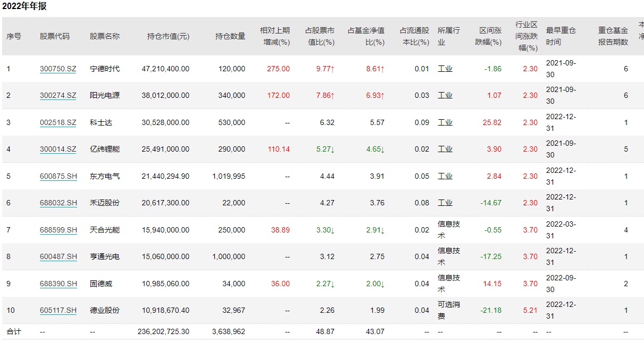Click the 合计 total row label
The height and width of the screenshot is (341, 644).
point(14,331)
